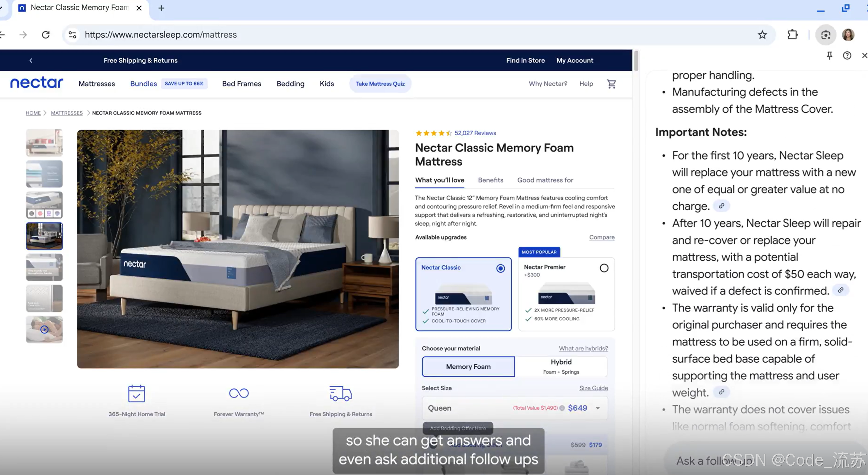
Task: Open My Account link
Action: (x=575, y=60)
